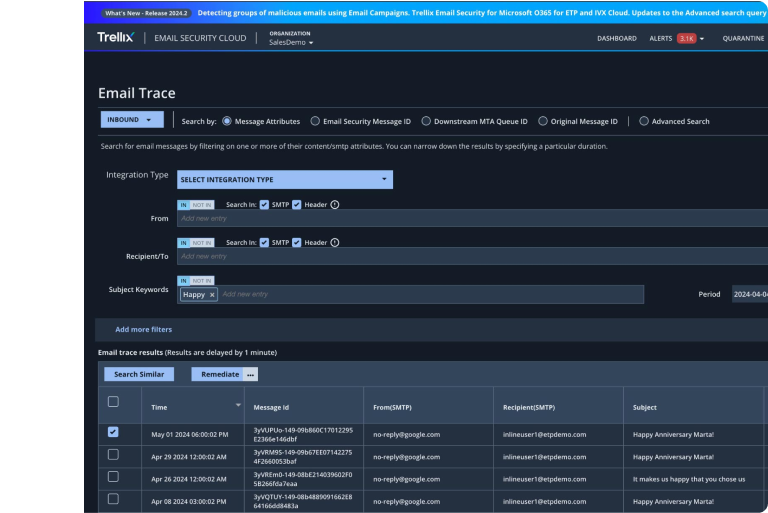768x513 pixels.
Task: Click message ID starting 3yVREm0
Action: pos(303,479)
